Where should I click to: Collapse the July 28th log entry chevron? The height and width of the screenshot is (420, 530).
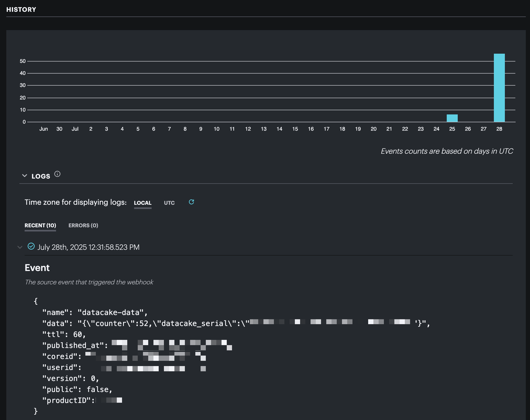click(x=20, y=247)
